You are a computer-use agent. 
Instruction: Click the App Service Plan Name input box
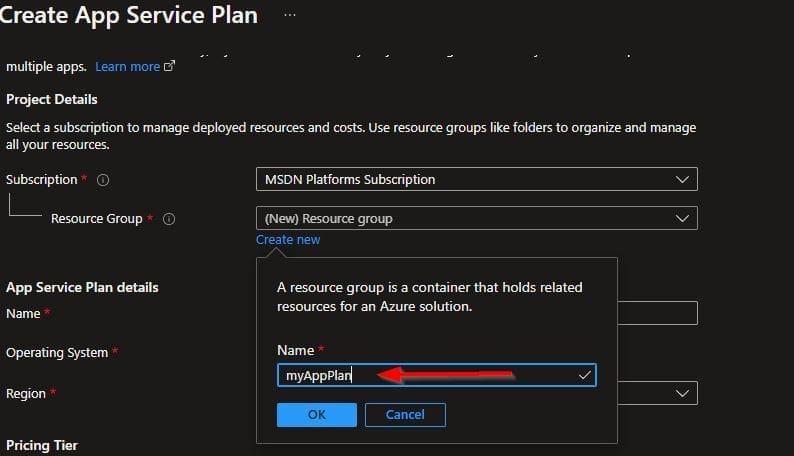657,313
